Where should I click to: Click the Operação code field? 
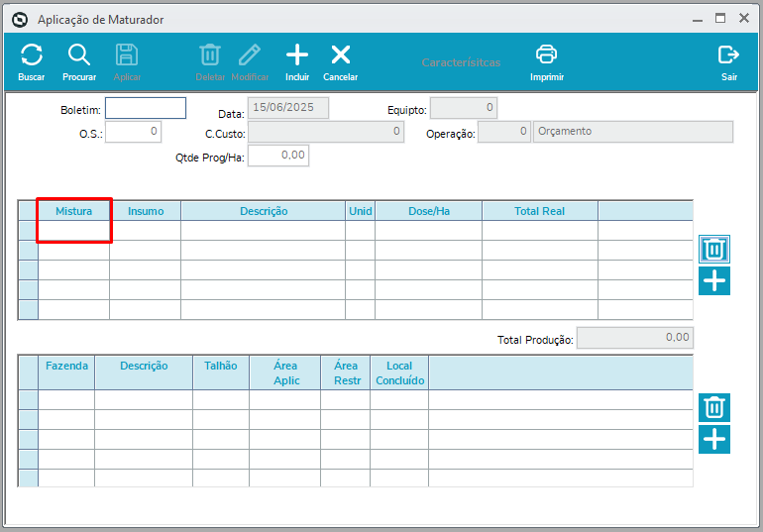504,132
